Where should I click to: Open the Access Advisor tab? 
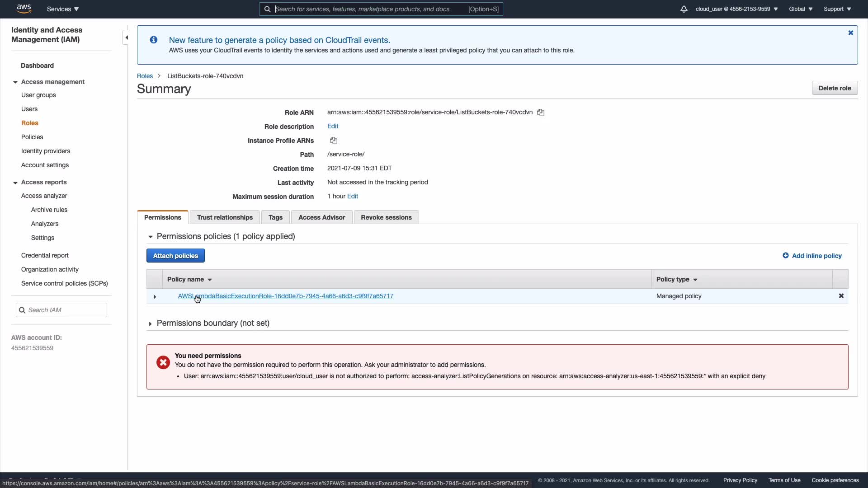(x=321, y=217)
